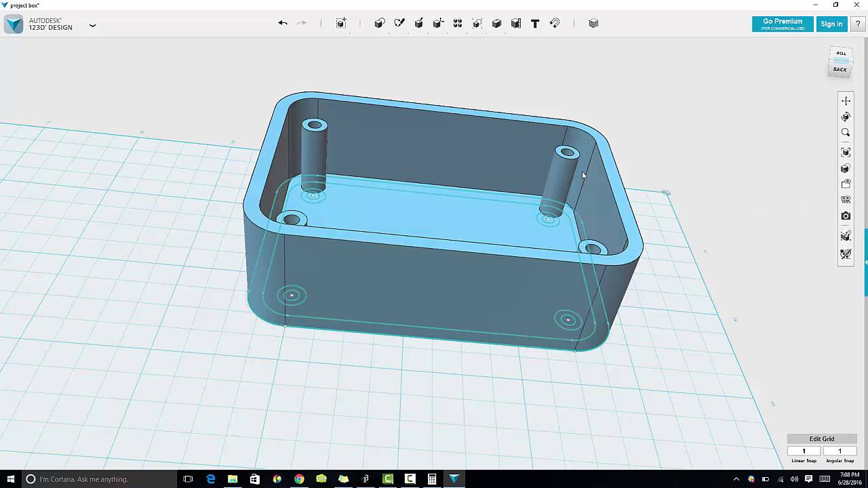Take a screenshot with camera icon
868x488 pixels.
(846, 216)
